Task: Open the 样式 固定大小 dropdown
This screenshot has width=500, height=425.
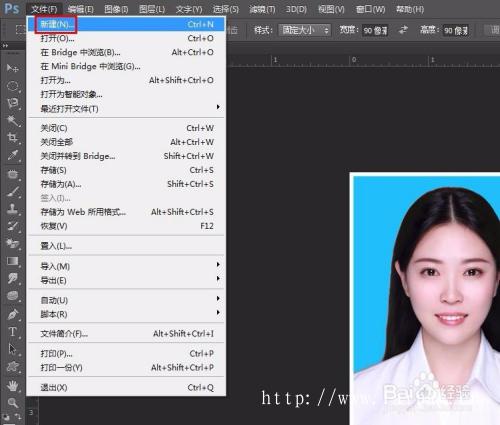Action: [305, 31]
